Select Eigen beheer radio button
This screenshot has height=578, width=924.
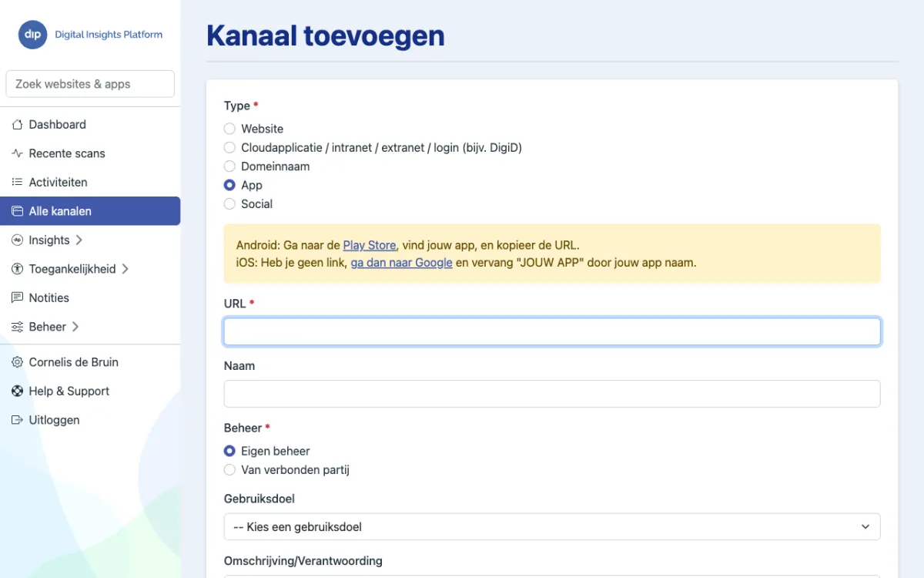pyautogui.click(x=229, y=451)
